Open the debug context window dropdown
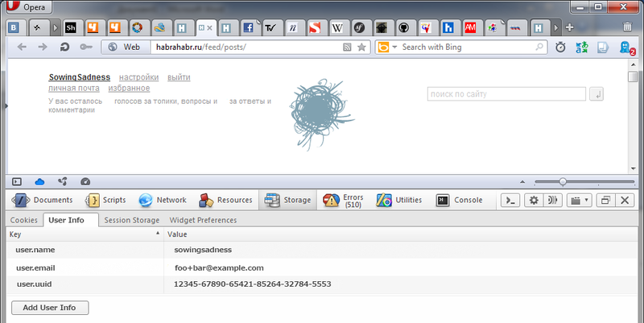This screenshot has height=323, width=644. pos(579,200)
